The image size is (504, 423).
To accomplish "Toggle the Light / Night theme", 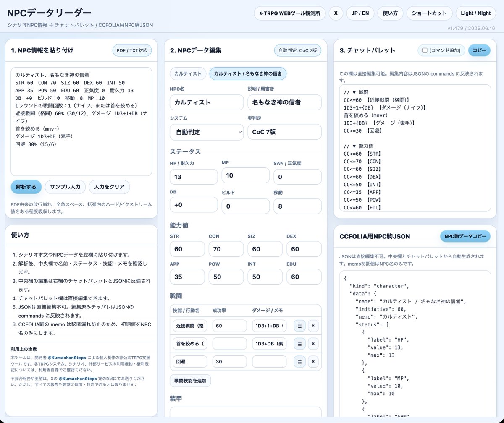I will click(x=475, y=13).
